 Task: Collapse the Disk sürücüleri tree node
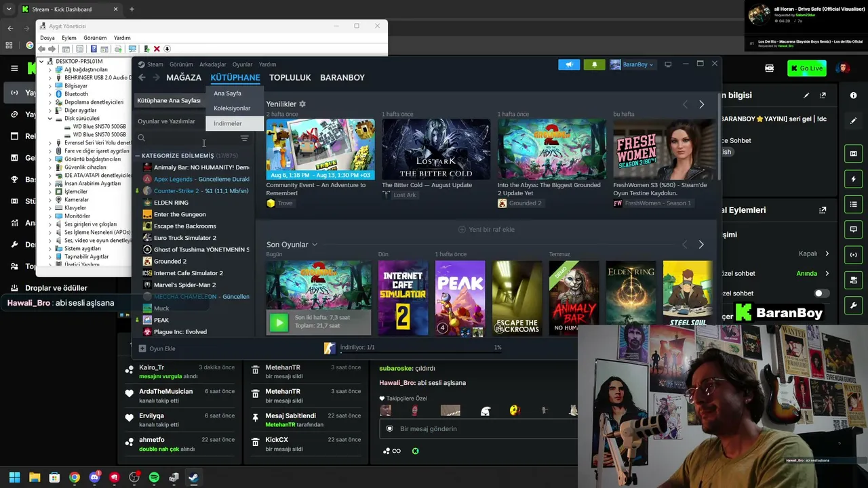pos(50,119)
